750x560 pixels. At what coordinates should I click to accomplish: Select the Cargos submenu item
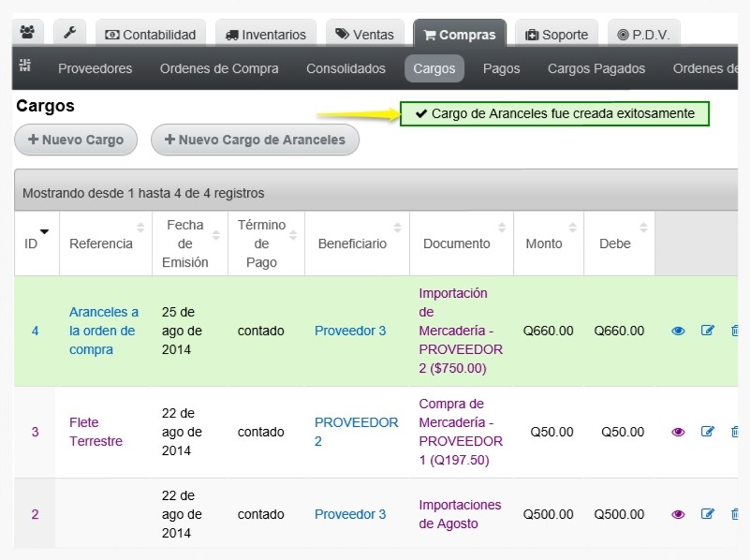434,68
